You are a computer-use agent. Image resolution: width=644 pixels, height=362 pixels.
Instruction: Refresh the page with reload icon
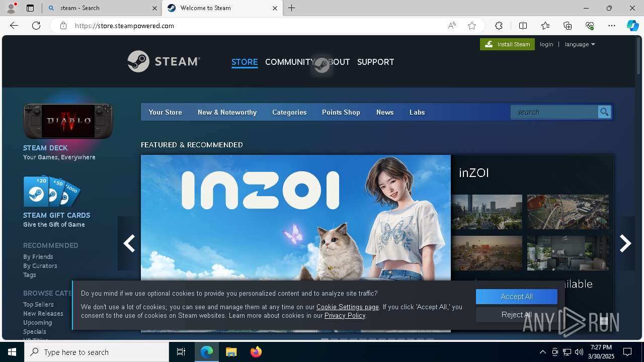[x=36, y=26]
